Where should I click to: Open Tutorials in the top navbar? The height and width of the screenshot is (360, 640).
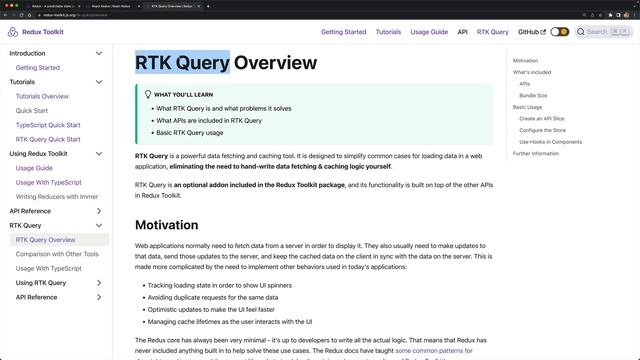tap(388, 32)
